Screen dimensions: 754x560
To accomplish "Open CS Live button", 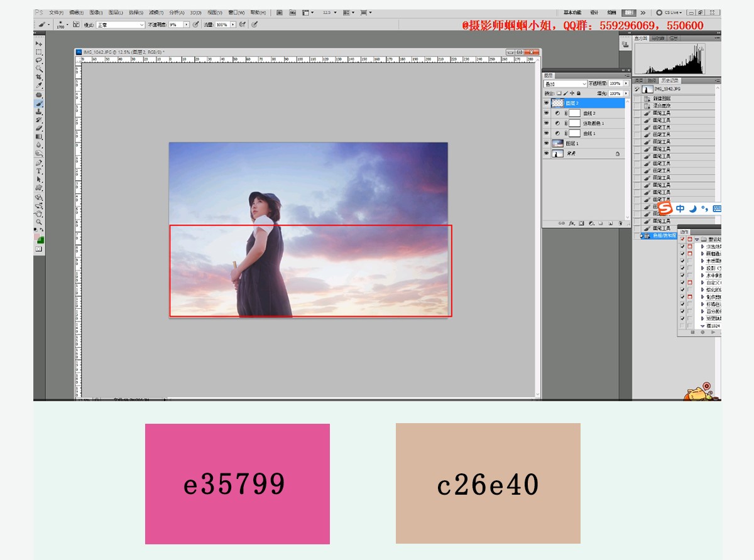I will pyautogui.click(x=670, y=13).
